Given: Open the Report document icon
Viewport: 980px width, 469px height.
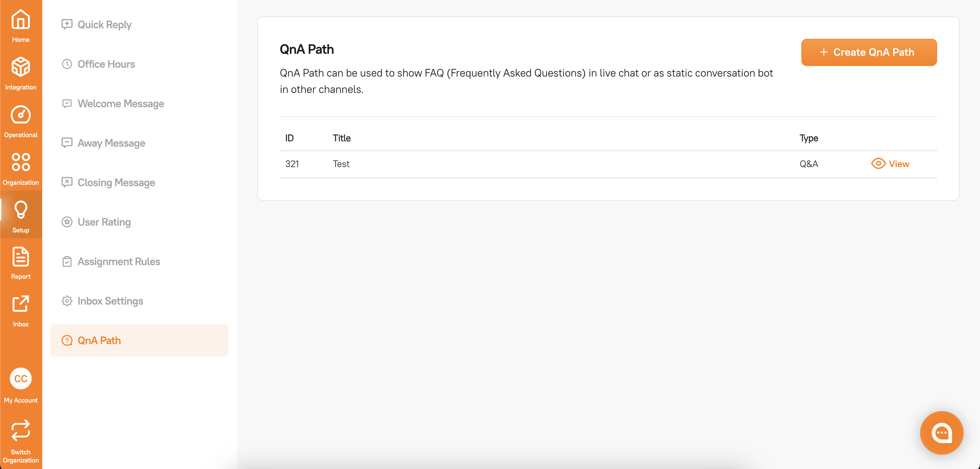Looking at the screenshot, I should (x=20, y=257).
